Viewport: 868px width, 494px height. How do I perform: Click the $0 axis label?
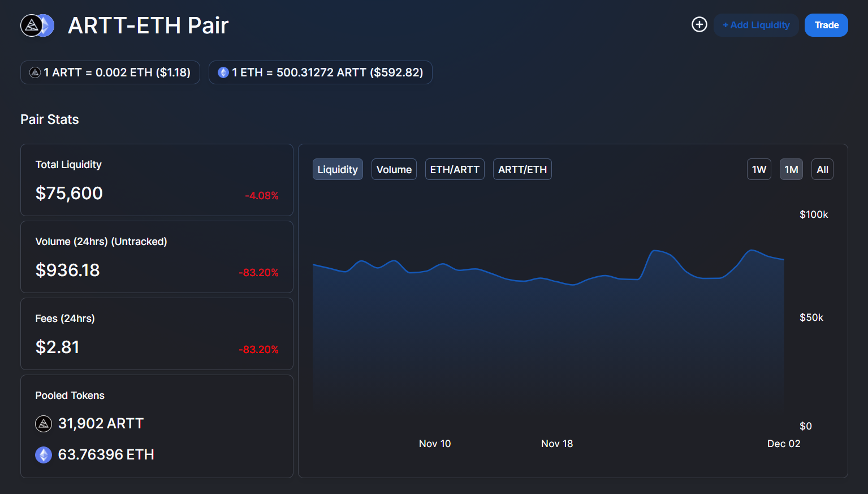pyautogui.click(x=806, y=426)
